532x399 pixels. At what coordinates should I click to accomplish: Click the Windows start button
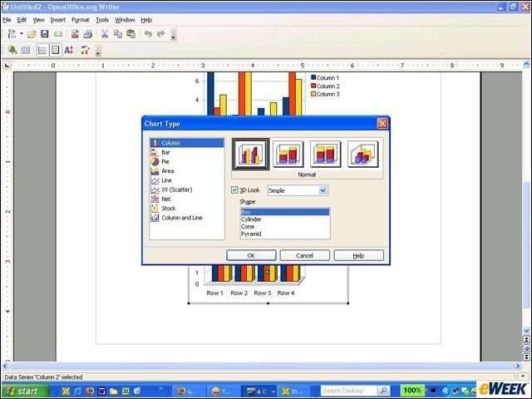25,391
